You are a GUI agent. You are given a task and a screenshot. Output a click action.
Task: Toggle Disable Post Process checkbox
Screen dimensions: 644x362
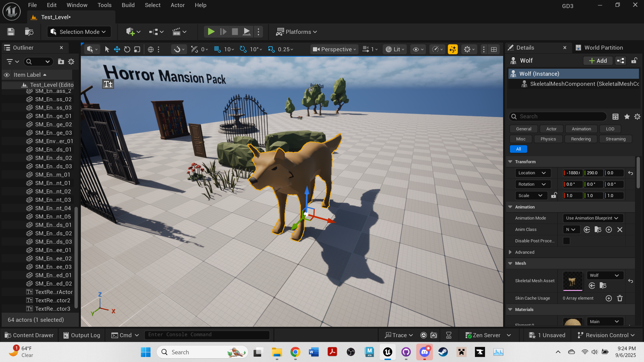tap(567, 241)
